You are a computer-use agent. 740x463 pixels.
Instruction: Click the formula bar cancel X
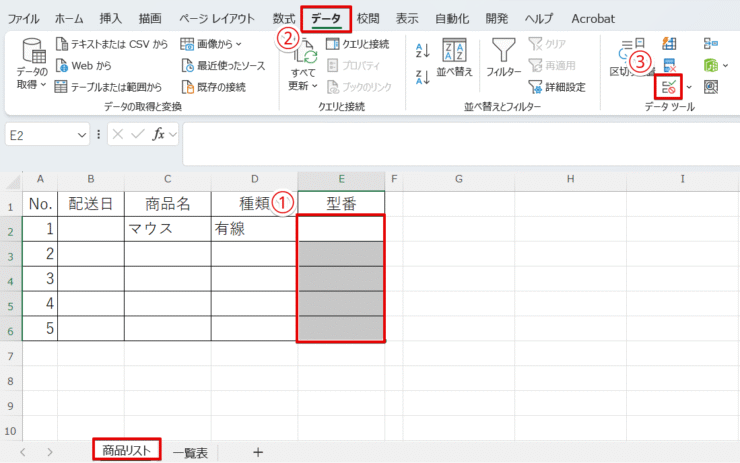(118, 135)
